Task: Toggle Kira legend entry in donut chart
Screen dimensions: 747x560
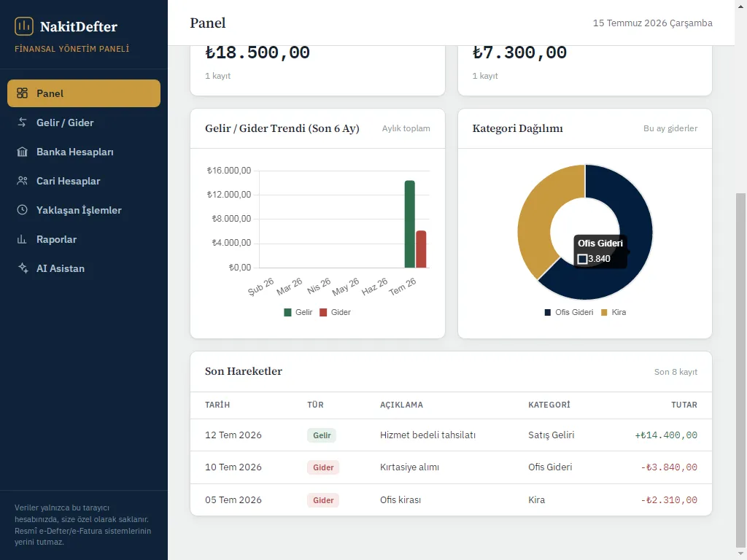Action: click(614, 312)
